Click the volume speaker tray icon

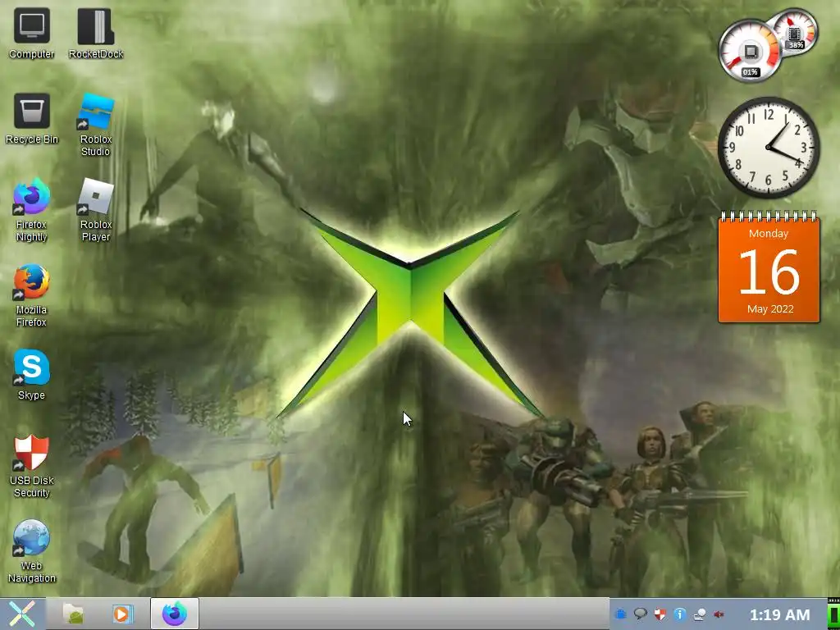click(719, 614)
